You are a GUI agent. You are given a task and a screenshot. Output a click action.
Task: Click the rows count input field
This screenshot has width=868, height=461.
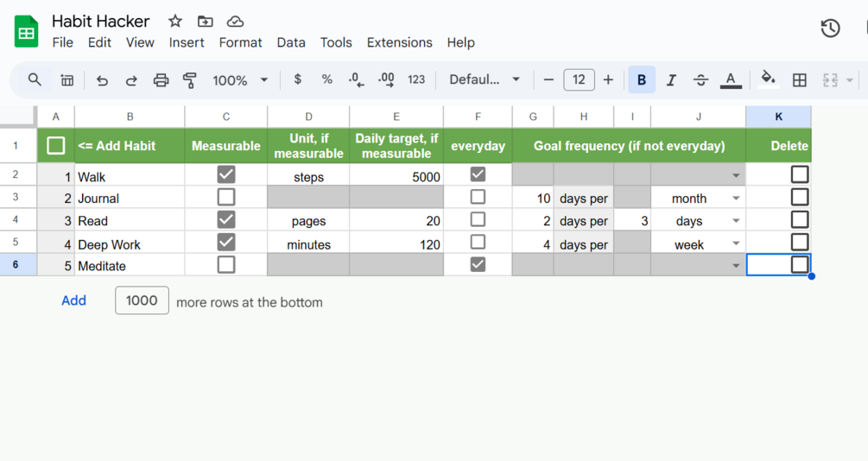(142, 300)
